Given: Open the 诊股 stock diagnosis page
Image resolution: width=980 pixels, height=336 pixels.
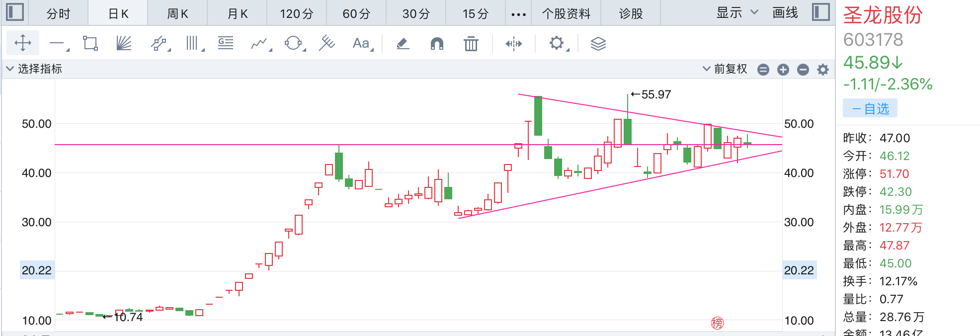Looking at the screenshot, I should 631,13.
